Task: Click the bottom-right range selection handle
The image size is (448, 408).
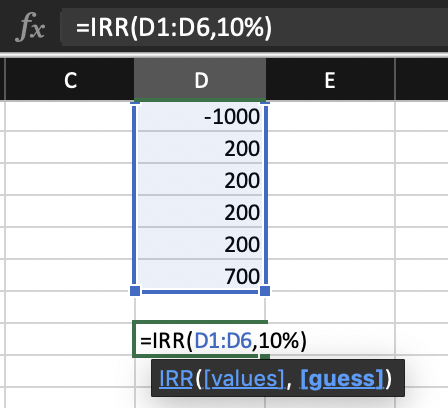Action: [265, 291]
